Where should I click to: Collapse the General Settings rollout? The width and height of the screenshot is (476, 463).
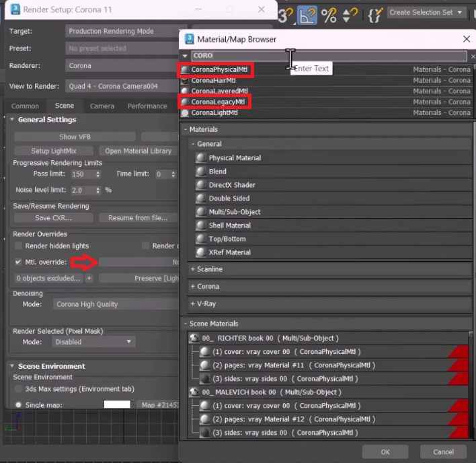[x=12, y=120]
